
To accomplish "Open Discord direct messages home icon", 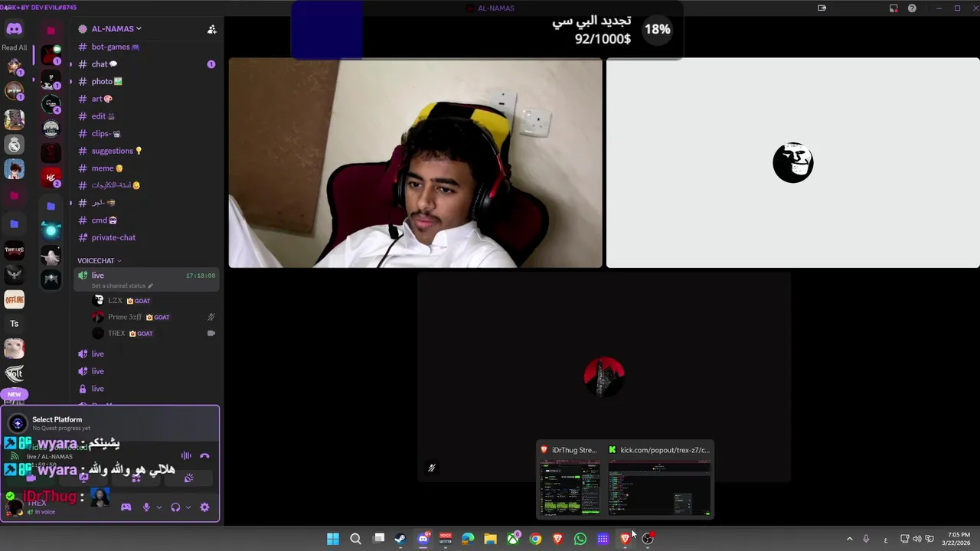I will click(x=14, y=29).
